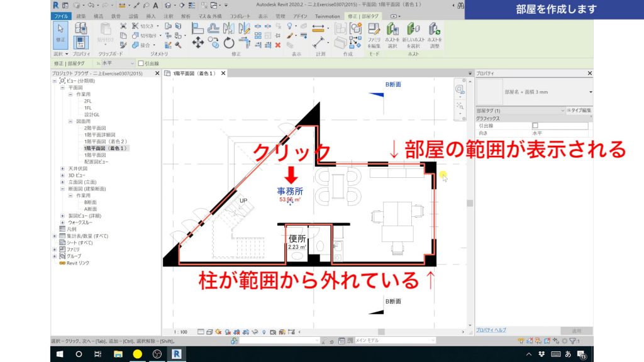The image size is (644, 362).
Task: Enable the 引出線 checkbox in the options bar
Action: (141, 63)
